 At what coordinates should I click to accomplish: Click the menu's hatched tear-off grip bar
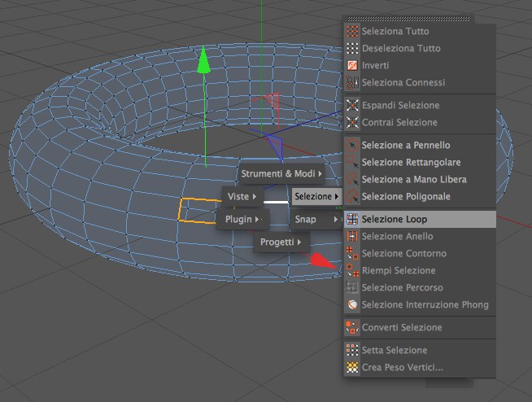(x=408, y=19)
